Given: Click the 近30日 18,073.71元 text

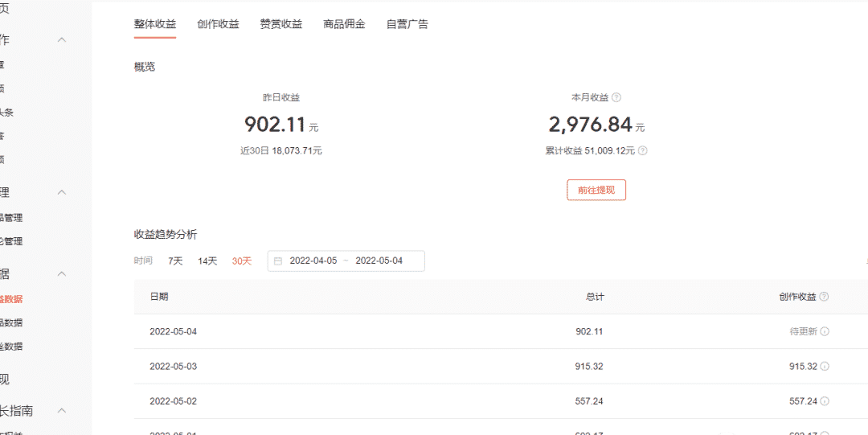Looking at the screenshot, I should [x=281, y=150].
